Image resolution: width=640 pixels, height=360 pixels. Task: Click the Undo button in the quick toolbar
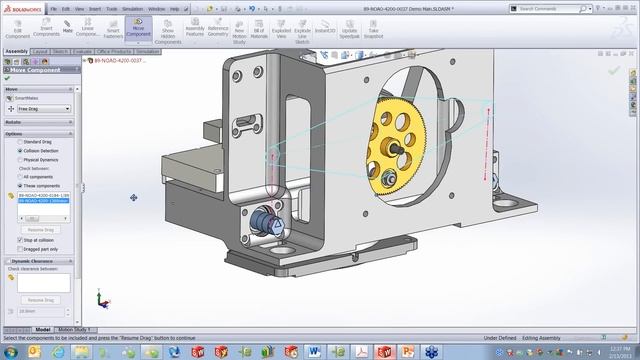pyautogui.click(x=252, y=9)
